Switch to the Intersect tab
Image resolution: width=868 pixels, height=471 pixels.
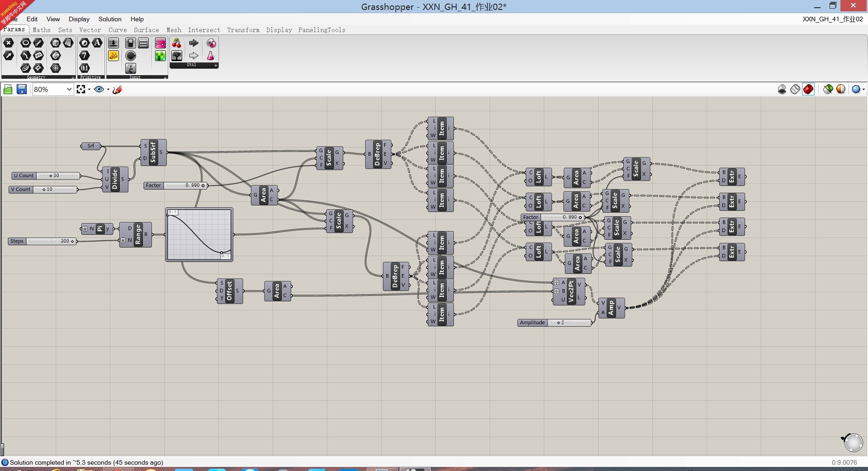(x=204, y=30)
